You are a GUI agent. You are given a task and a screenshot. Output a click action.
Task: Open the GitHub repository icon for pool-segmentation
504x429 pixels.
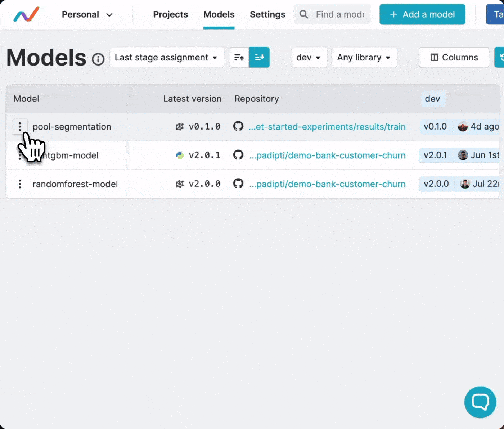pos(238,127)
